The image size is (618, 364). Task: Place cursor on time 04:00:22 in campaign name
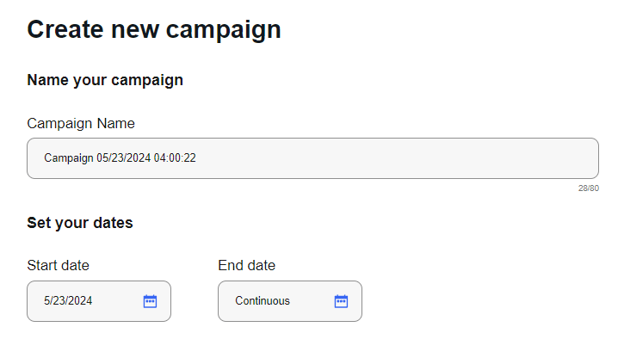click(175, 158)
